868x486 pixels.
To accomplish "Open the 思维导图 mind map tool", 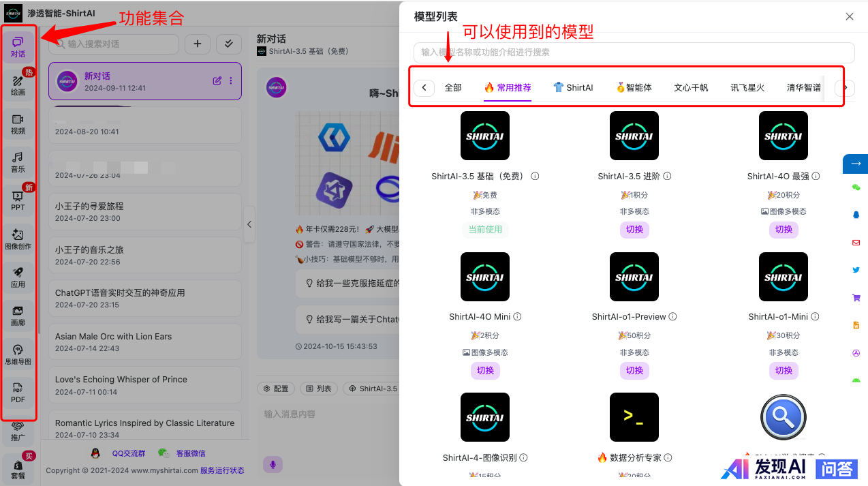I will (x=18, y=353).
